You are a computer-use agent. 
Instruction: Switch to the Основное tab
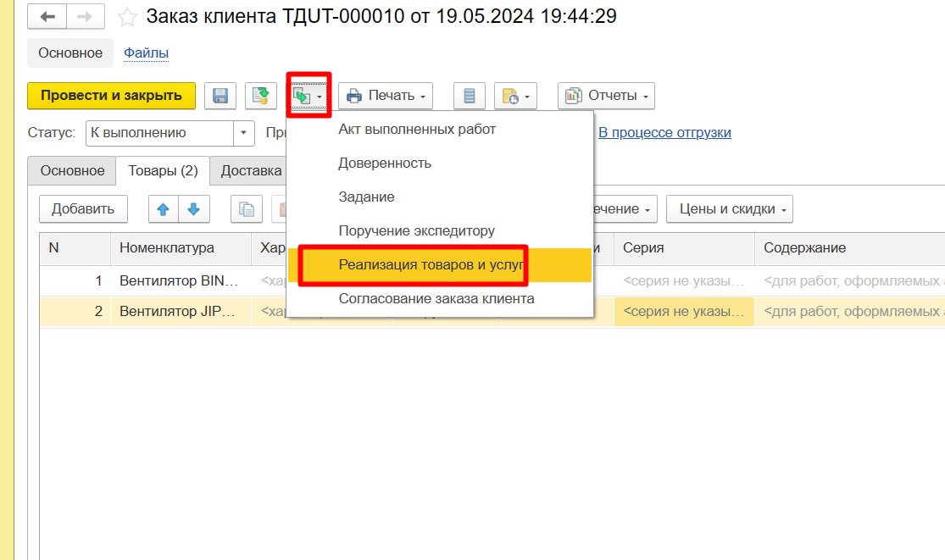(x=72, y=171)
